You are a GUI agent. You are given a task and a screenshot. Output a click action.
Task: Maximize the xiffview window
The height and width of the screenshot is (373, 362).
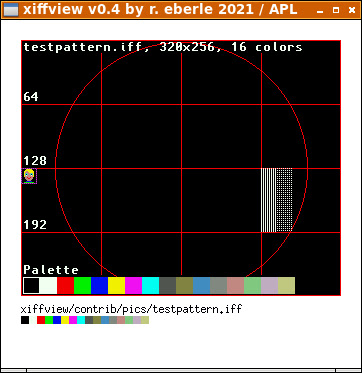click(x=336, y=11)
